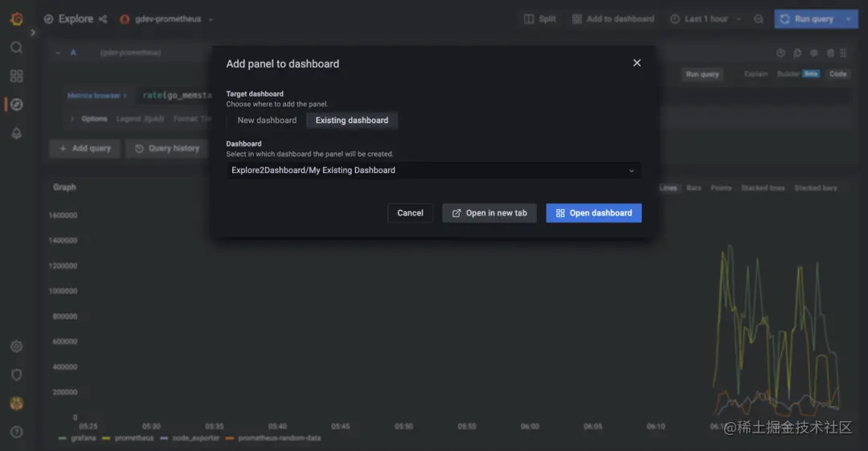Click the user avatar icon in sidebar
Image resolution: width=868 pixels, height=451 pixels.
coord(17,404)
